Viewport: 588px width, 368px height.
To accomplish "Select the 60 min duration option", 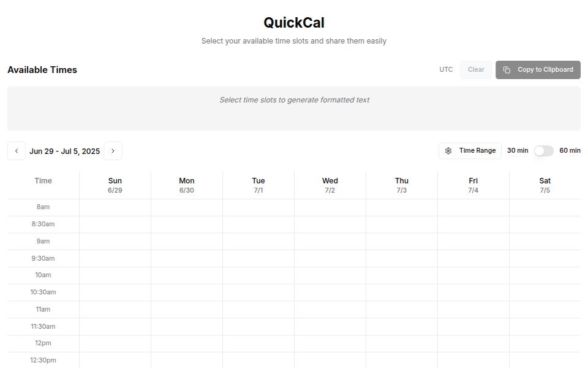I will click(x=569, y=150).
